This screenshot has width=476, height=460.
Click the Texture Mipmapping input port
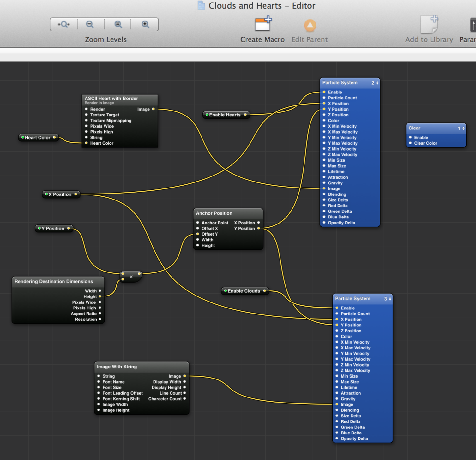(87, 121)
